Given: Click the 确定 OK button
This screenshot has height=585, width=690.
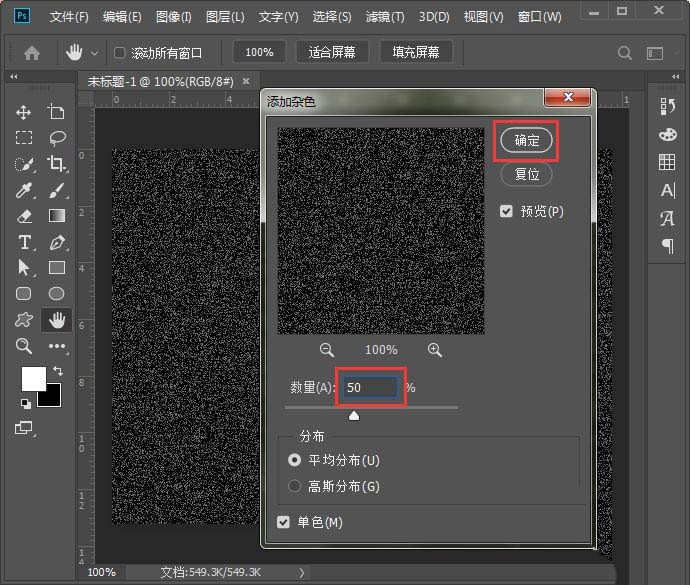Looking at the screenshot, I should [526, 141].
